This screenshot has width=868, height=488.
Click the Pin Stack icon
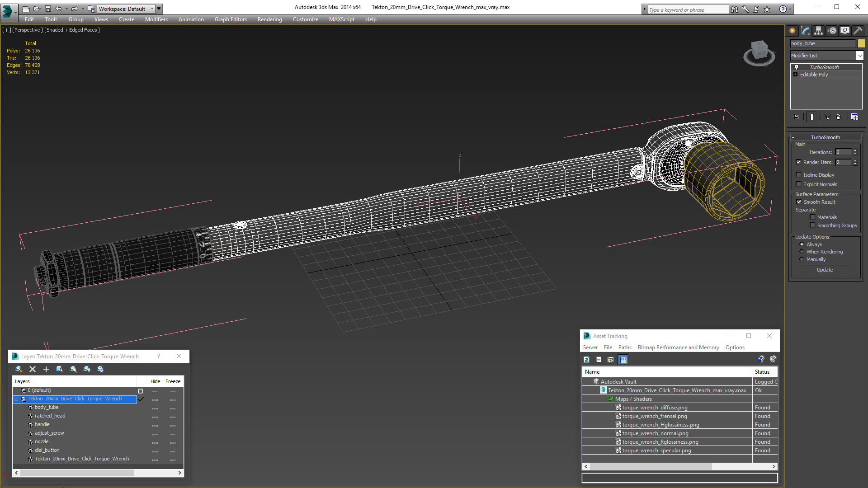click(x=796, y=117)
